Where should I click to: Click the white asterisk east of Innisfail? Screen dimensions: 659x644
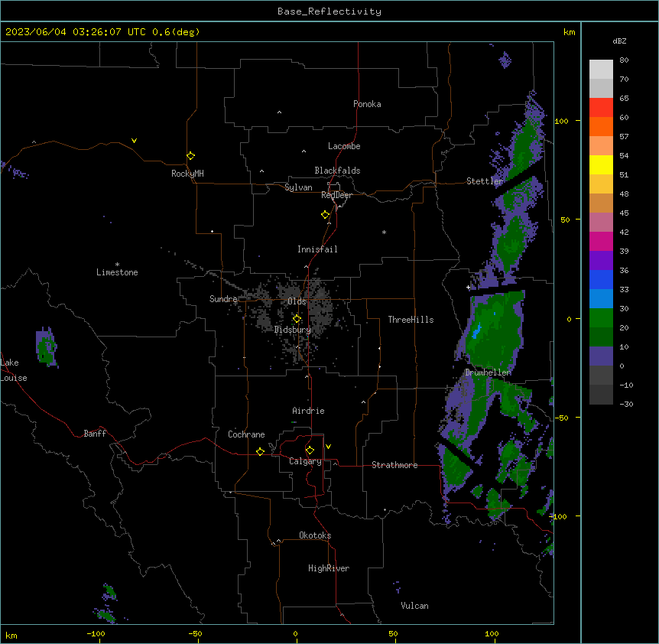384,232
